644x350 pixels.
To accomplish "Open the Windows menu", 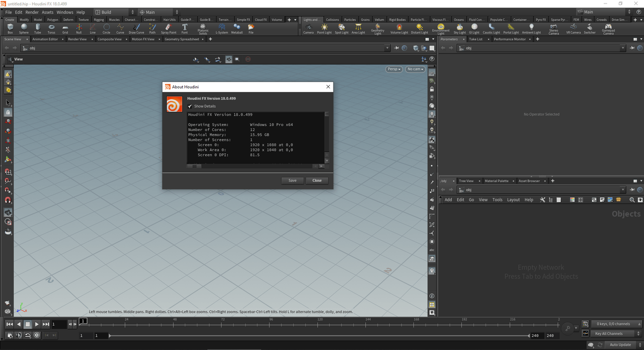I will click(x=64, y=12).
